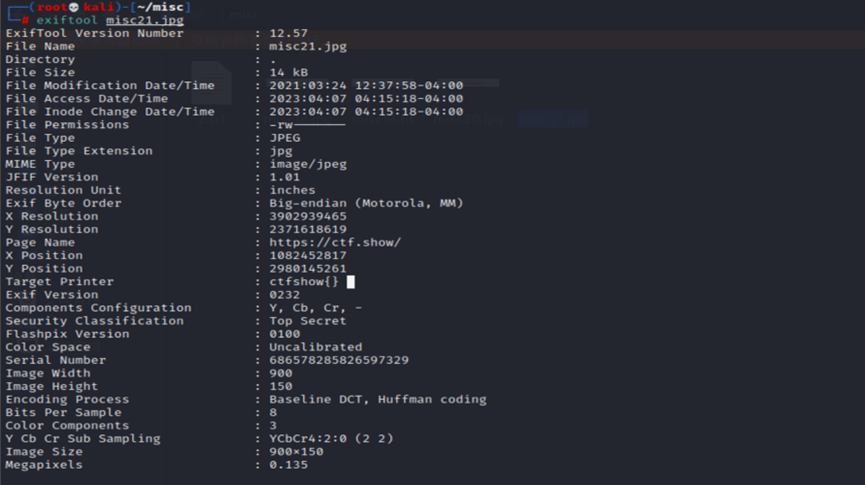The image size is (865, 485).
Task: Click the Y Resolution value 2371618619
Action: (x=308, y=229)
